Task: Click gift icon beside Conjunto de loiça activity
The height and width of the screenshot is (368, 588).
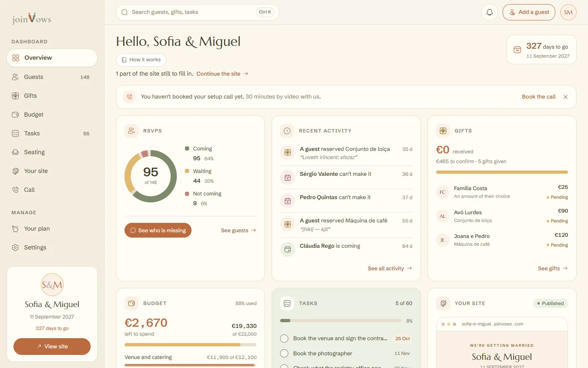Action: (x=287, y=153)
